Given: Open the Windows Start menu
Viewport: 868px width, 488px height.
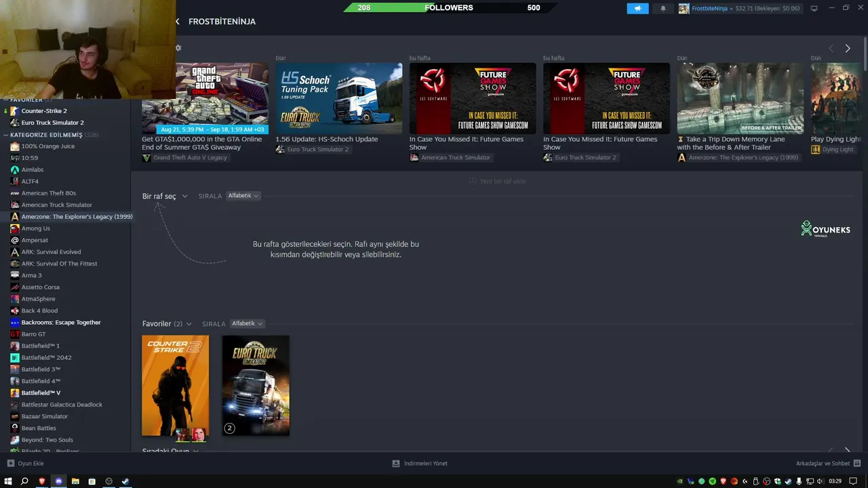Looking at the screenshot, I should click(x=8, y=481).
